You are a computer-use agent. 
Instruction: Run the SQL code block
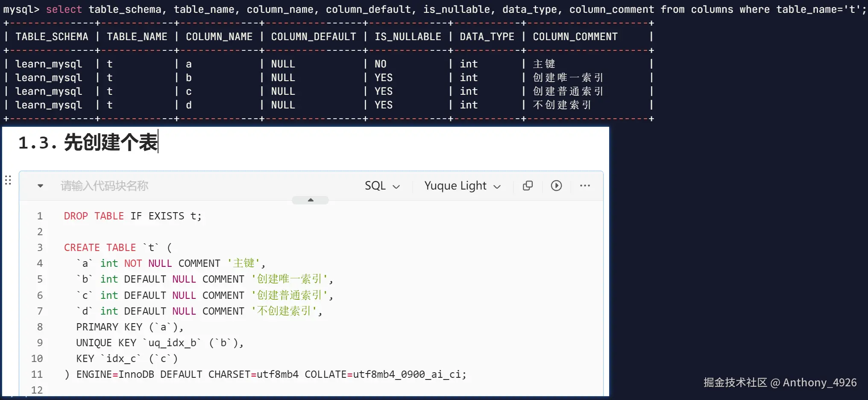[x=556, y=186]
